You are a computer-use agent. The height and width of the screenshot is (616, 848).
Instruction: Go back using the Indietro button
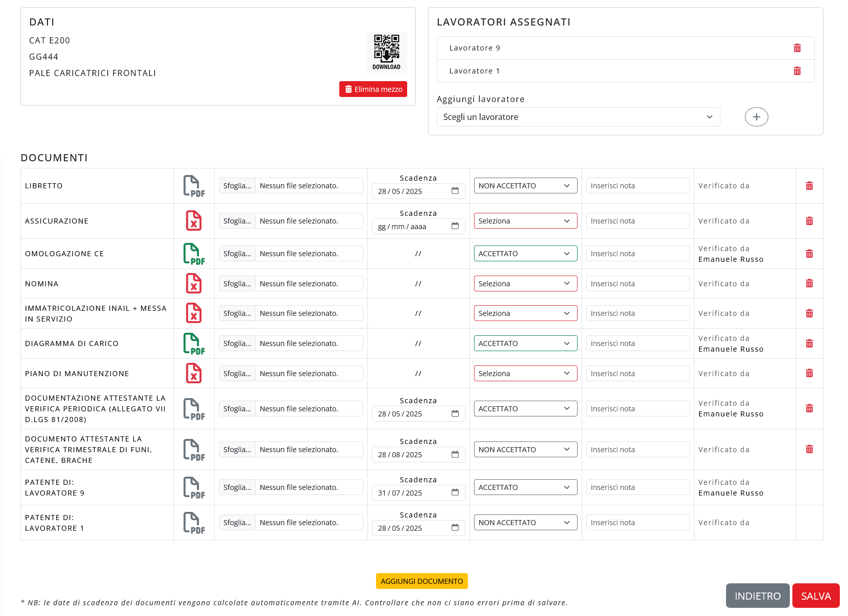tap(757, 596)
